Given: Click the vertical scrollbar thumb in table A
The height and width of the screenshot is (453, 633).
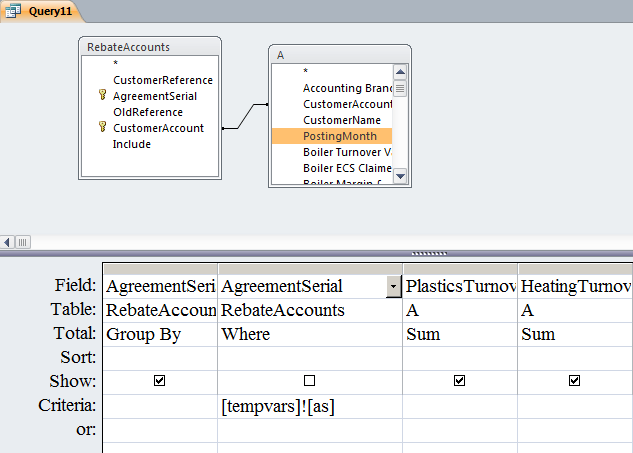Looking at the screenshot, I should coord(400,87).
